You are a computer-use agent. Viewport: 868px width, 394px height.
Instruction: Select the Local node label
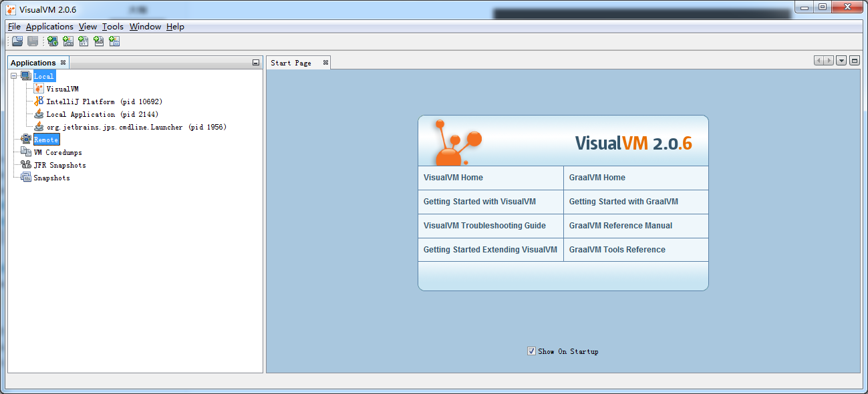[x=44, y=76]
